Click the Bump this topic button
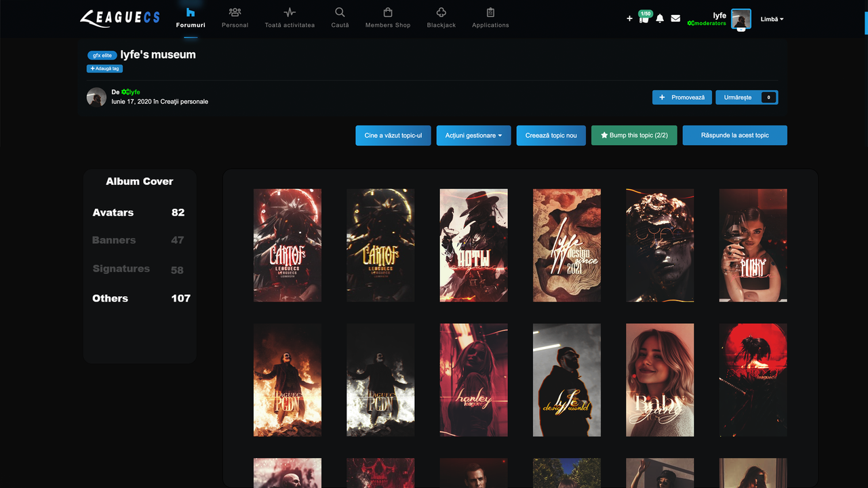The height and width of the screenshot is (488, 868). coord(634,136)
